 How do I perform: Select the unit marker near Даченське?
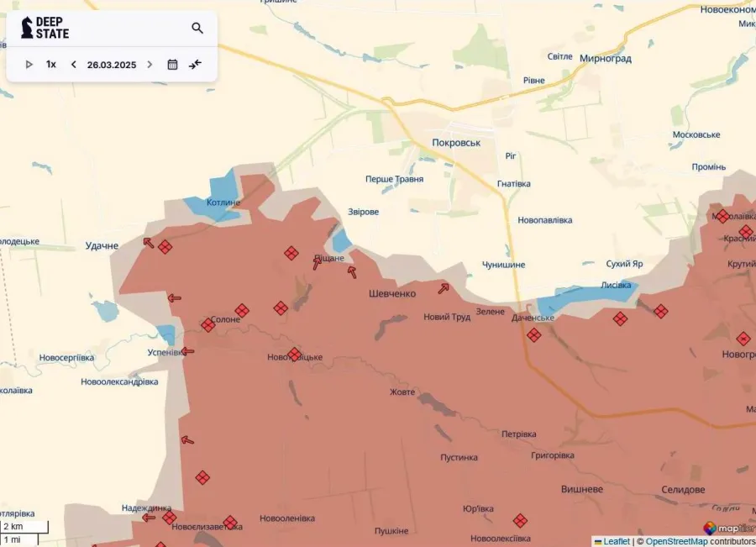[x=534, y=335]
